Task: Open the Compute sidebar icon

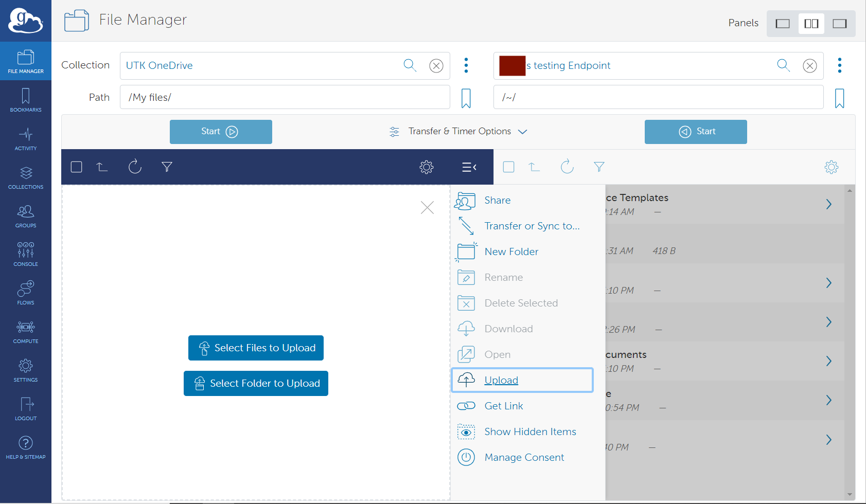Action: point(26,332)
